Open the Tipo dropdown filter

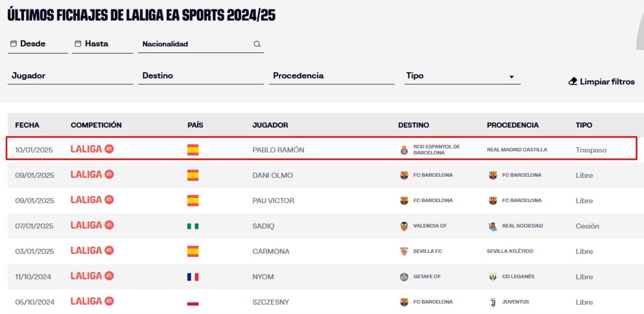click(x=462, y=76)
